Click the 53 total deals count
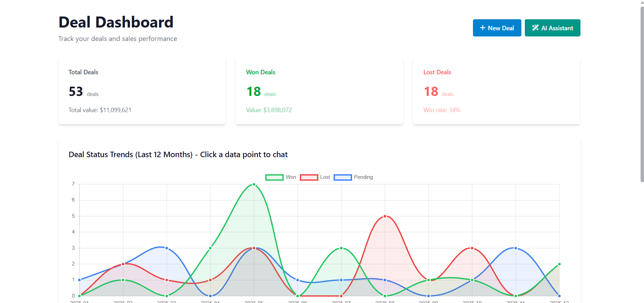 click(76, 91)
